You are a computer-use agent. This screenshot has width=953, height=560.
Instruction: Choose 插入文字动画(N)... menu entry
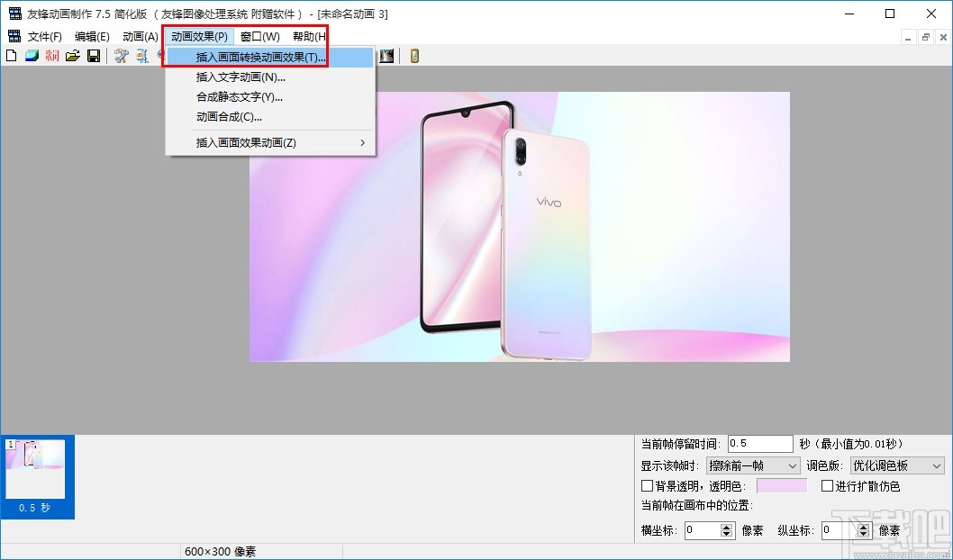[x=270, y=77]
